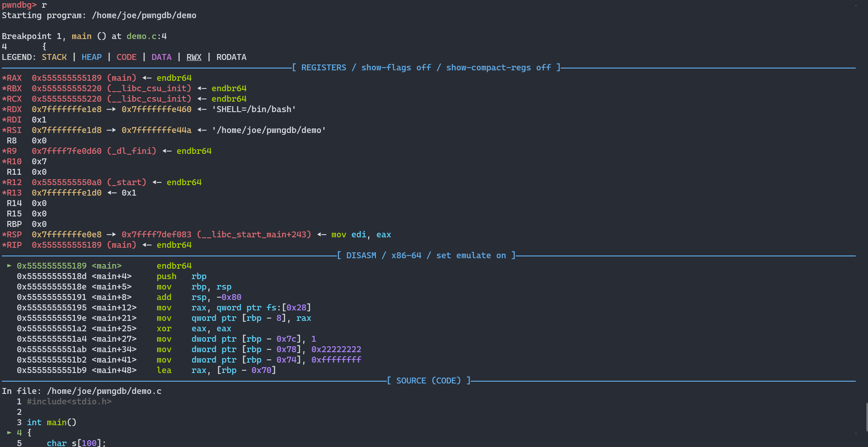Viewport: 868px width, 447px height.
Task: Click the push rbp instruction at main+4
Action: coord(181,276)
